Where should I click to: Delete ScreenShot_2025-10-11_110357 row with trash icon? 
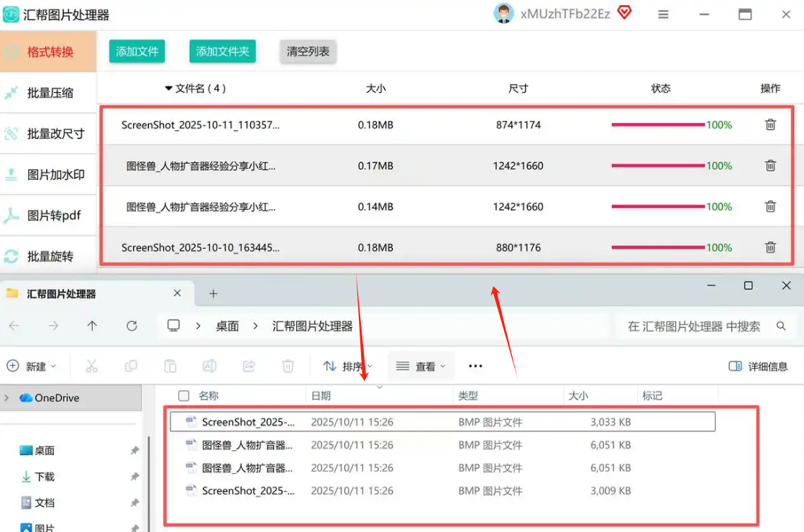pos(770,124)
